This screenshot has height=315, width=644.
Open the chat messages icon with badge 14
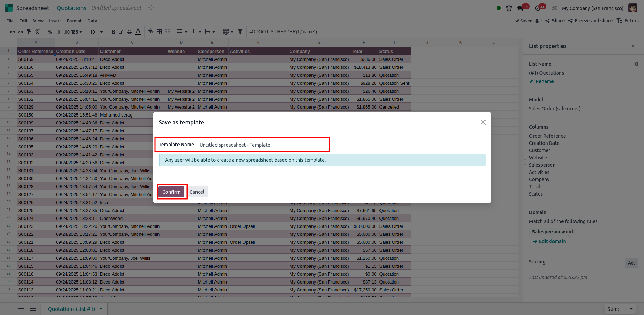[x=520, y=8]
